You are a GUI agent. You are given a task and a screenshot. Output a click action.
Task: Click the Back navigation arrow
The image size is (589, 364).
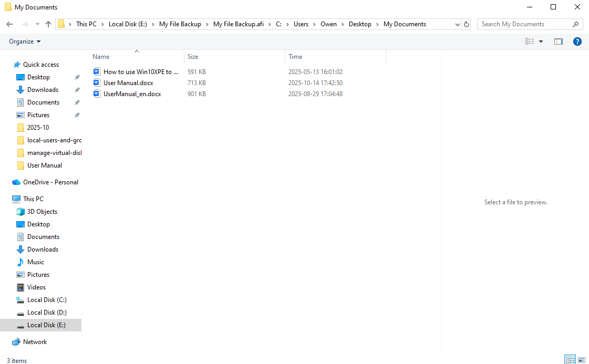[x=9, y=24]
